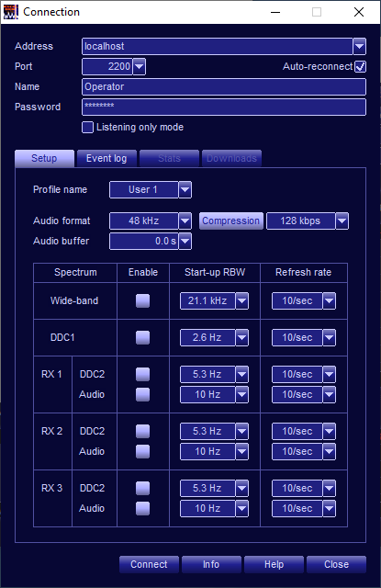Open DDC1 2.6 Hz RBW dropdown
This screenshot has width=381, height=588.
pos(242,337)
